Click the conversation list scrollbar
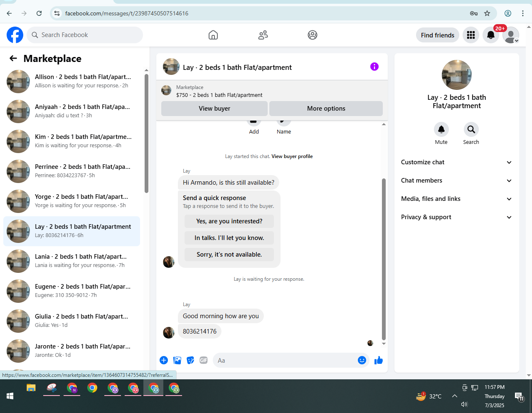Screen dimensions: 532x413 (x=146, y=133)
